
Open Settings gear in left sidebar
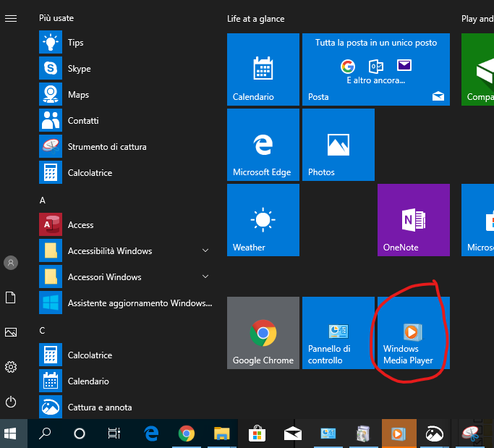point(11,367)
